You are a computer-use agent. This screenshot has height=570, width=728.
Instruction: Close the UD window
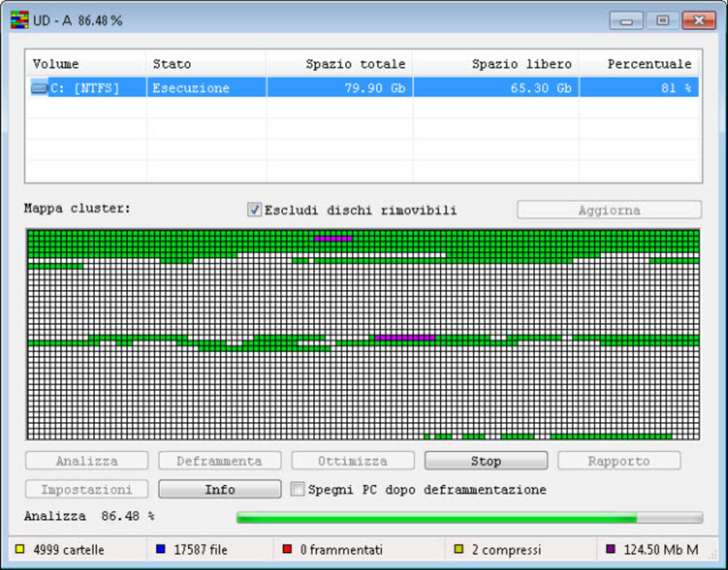tap(699, 21)
